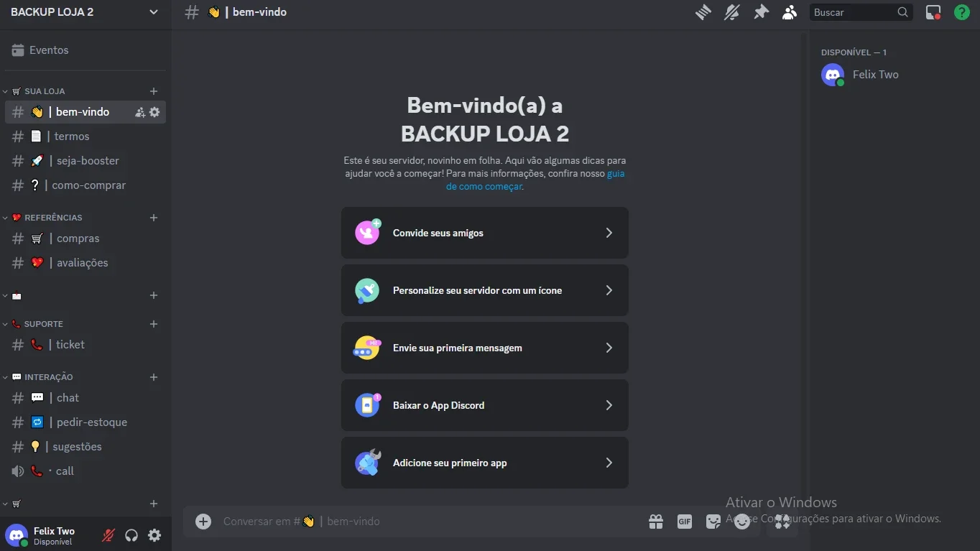Click the first message chat bubble icon

coord(367,348)
